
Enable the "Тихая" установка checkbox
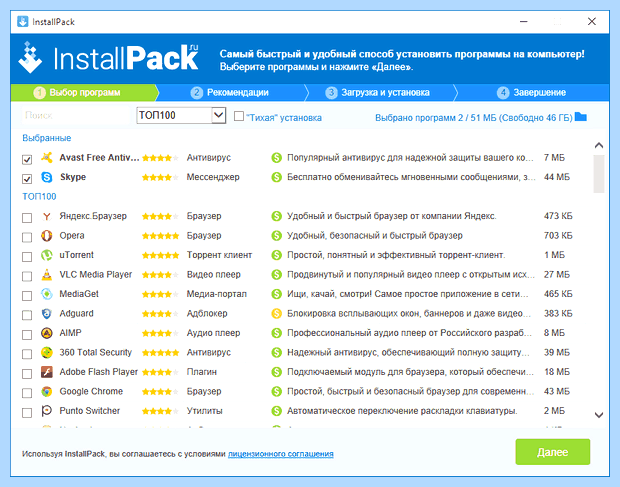pos(239,116)
